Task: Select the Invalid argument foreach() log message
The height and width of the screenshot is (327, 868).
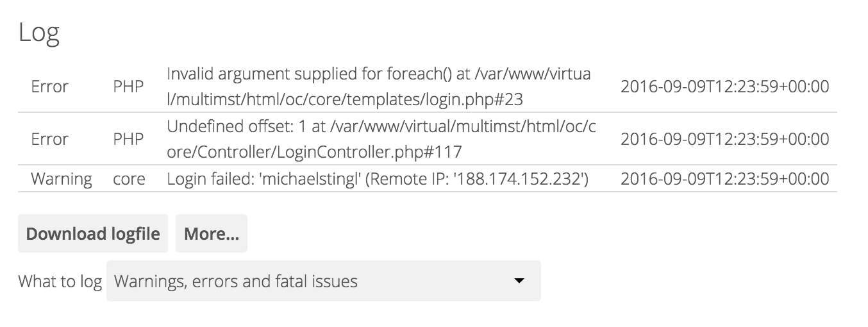Action: pyautogui.click(x=378, y=86)
